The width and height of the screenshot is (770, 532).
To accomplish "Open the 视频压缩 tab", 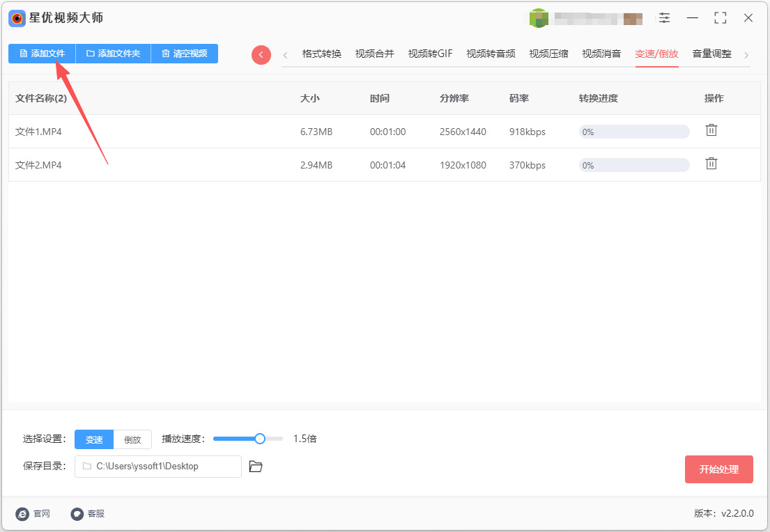I will [548, 54].
